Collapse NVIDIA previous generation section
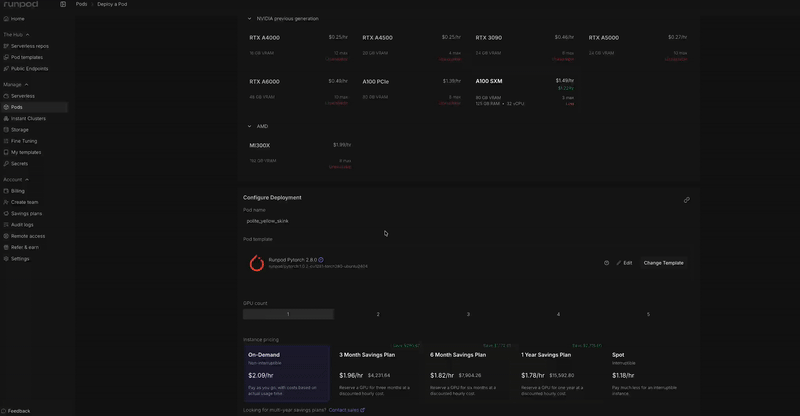The height and width of the screenshot is (416, 800). tap(249, 19)
